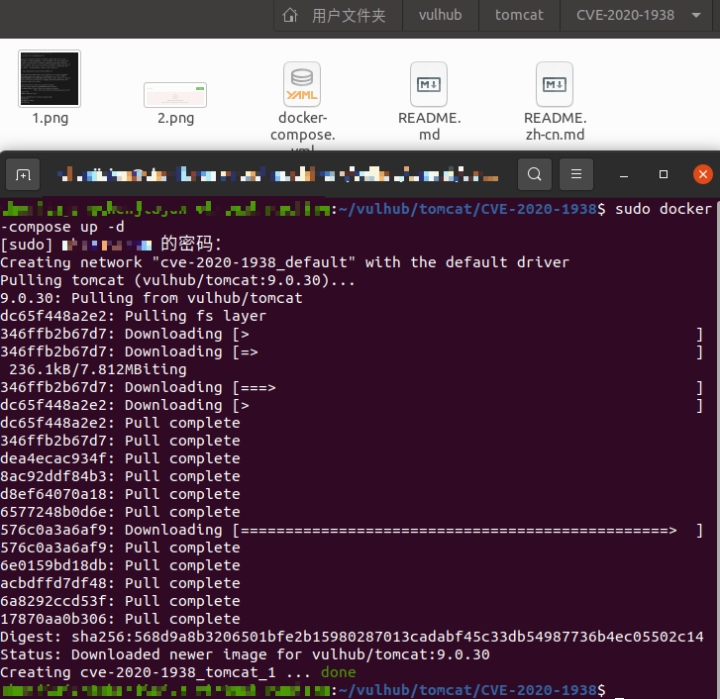Click '6e0159bd18db: Pull complete' line

coord(120,565)
